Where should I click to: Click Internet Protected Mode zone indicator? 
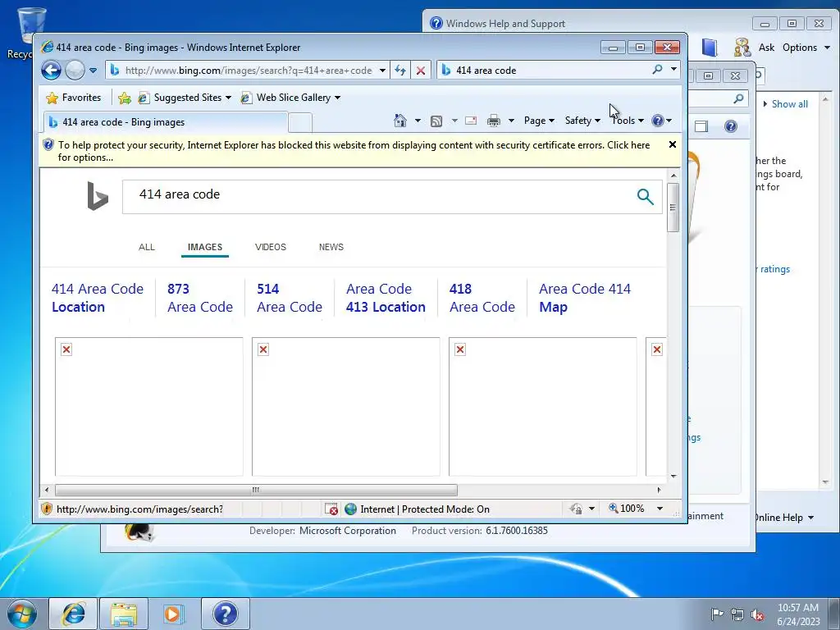(x=418, y=509)
